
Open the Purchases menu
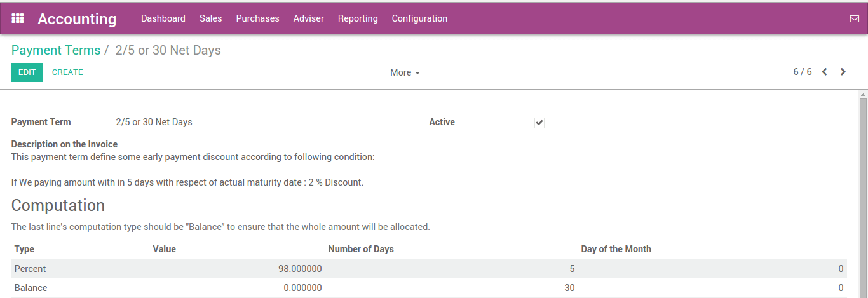(257, 18)
